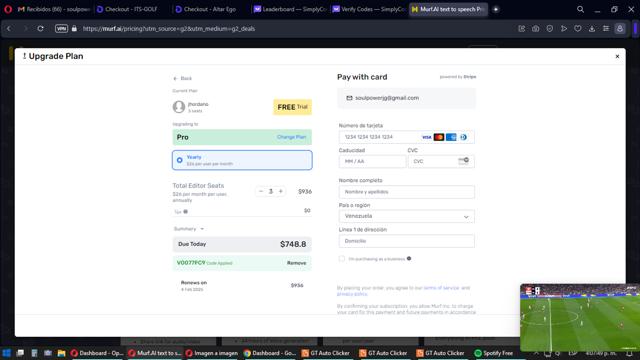Open the País o región dropdown
Image resolution: width=640 pixels, height=360 pixels.
coord(407,216)
